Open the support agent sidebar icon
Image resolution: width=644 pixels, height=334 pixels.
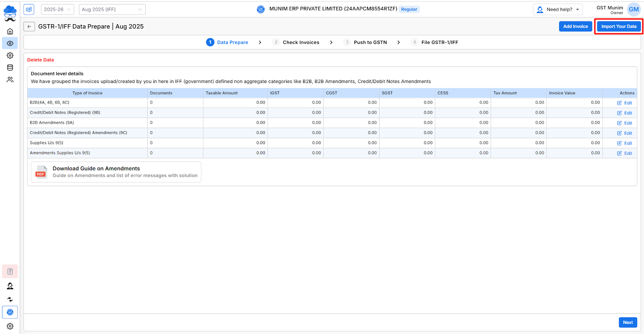pos(10,286)
